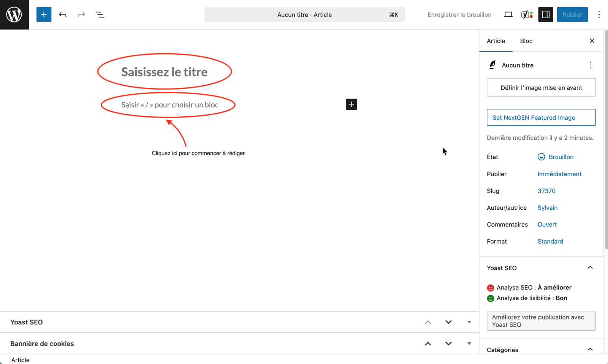Add a block with the black plus
This screenshot has height=364, width=608.
tap(351, 104)
